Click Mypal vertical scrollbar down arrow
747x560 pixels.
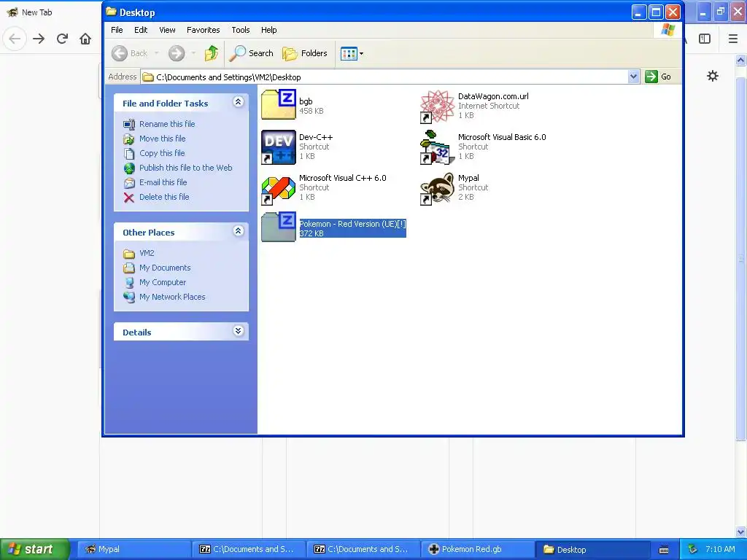[x=741, y=532]
